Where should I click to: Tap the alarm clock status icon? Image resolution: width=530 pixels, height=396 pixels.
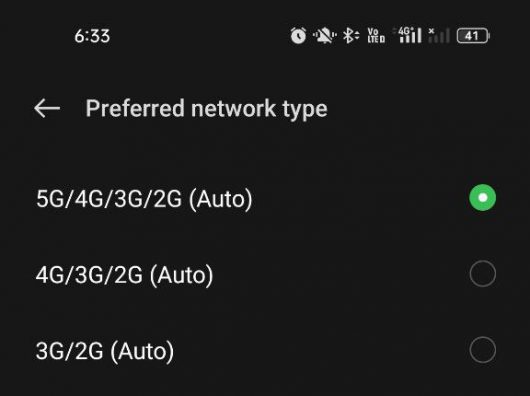(298, 35)
